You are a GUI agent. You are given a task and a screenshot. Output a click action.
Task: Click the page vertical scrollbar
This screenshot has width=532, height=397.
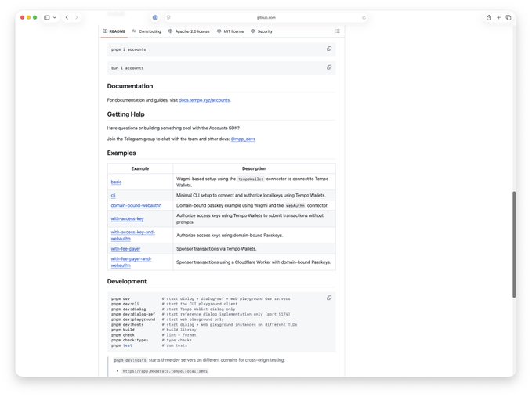[514, 243]
